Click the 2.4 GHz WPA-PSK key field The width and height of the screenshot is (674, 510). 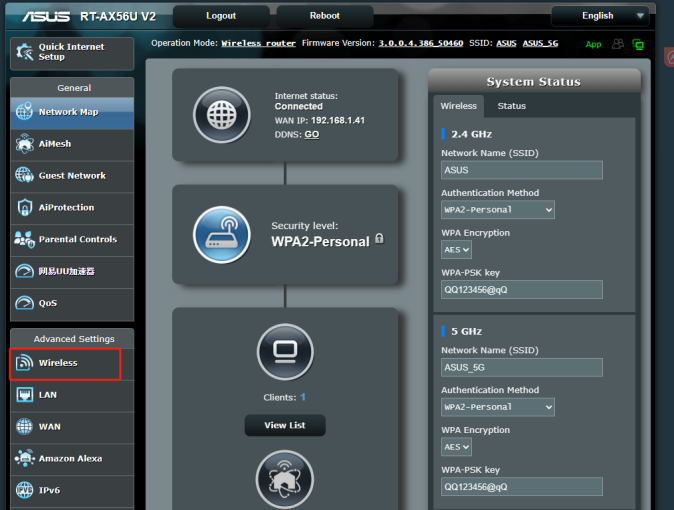coord(522,290)
